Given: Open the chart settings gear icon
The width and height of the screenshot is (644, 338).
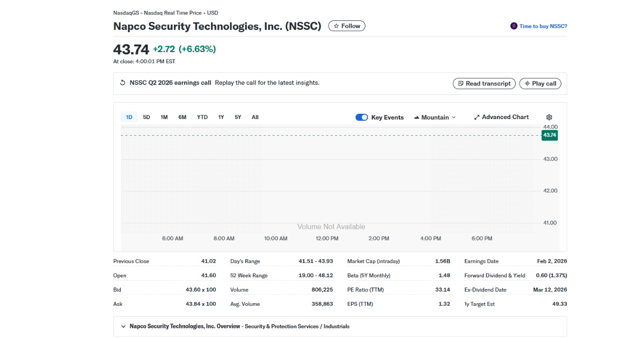Looking at the screenshot, I should pos(548,116).
